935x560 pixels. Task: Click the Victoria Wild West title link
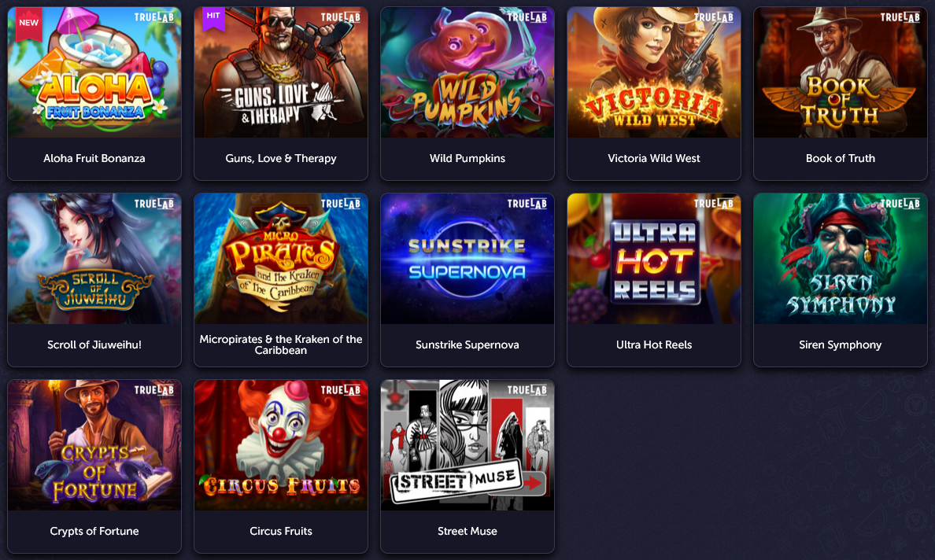click(x=653, y=158)
